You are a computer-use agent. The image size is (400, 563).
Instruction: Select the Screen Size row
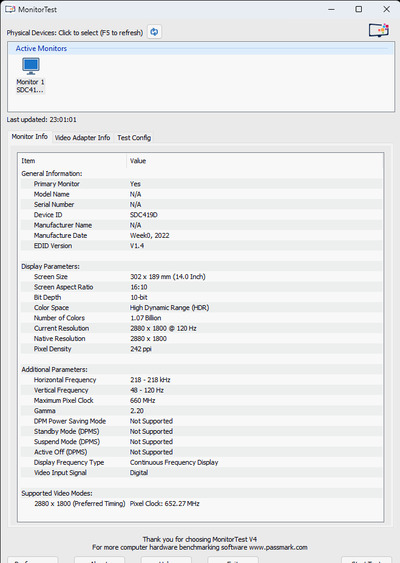(201, 276)
